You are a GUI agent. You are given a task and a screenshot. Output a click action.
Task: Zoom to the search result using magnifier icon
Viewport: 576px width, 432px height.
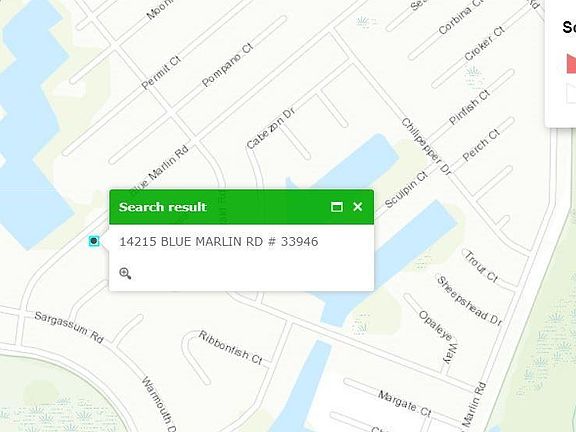(125, 273)
